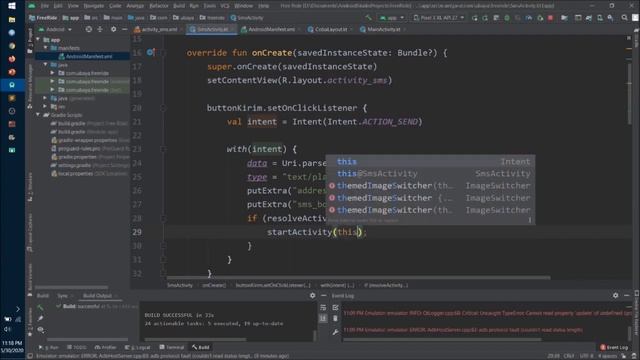Collapse the manifests folder node
640x360 pixels.
pos(45,48)
